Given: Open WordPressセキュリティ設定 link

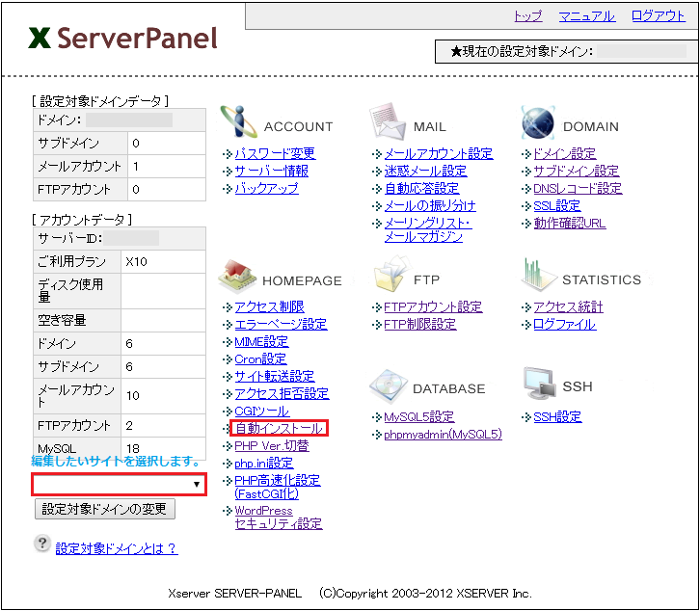Looking at the screenshot, I should 279,517.
